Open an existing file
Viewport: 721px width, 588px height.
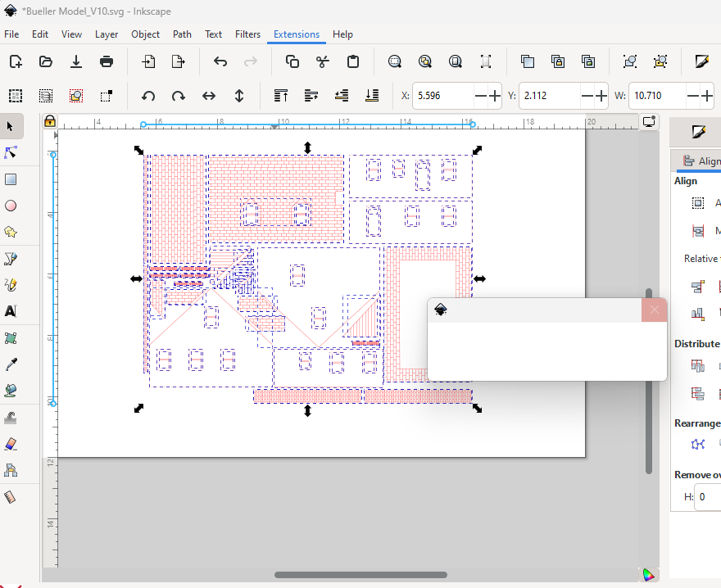[x=46, y=61]
